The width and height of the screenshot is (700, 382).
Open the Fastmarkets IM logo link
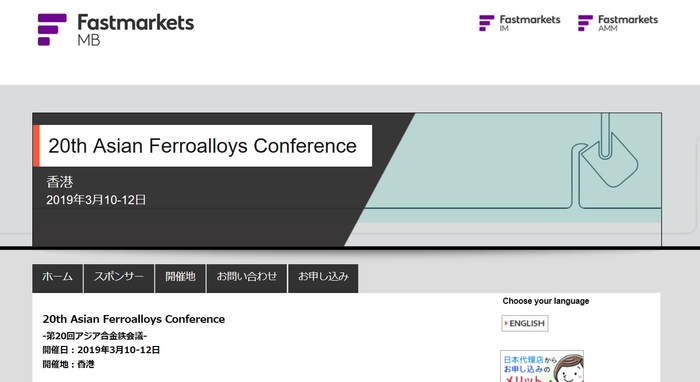(x=519, y=23)
